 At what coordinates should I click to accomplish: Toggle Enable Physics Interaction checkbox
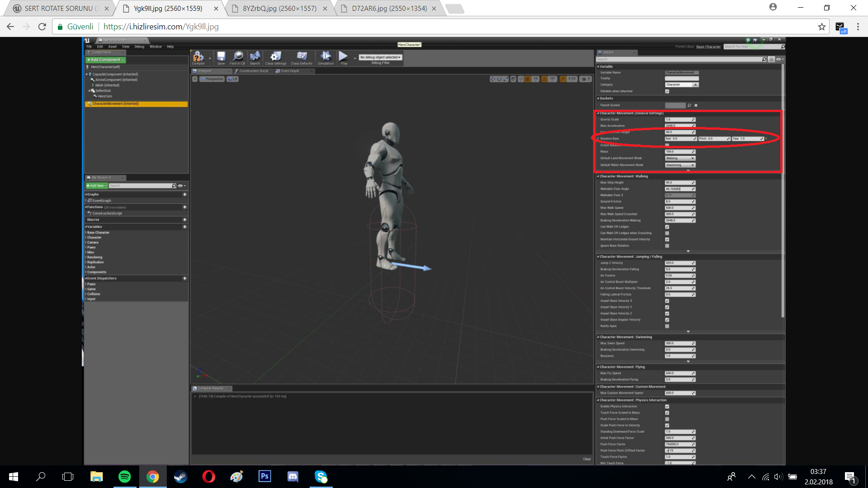[667, 407]
